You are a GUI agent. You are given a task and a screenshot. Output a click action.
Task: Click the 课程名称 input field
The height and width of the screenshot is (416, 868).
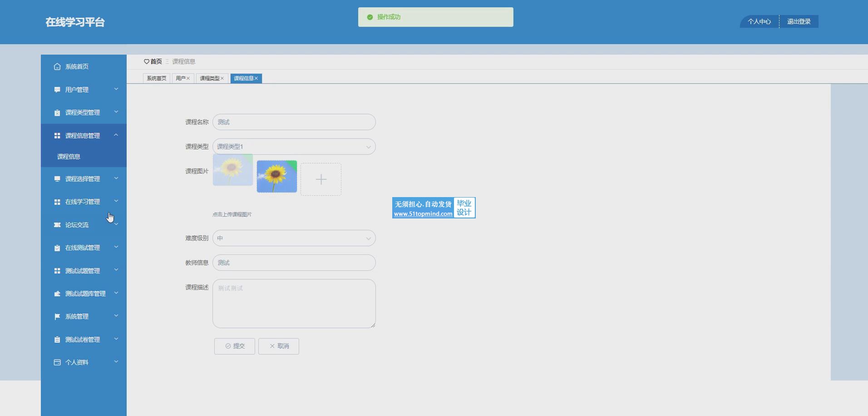pyautogui.click(x=294, y=122)
